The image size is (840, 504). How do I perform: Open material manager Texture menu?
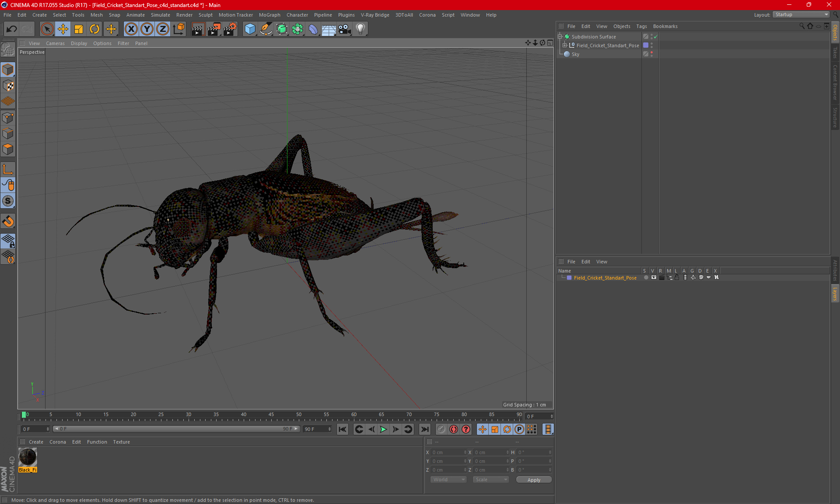click(x=121, y=442)
